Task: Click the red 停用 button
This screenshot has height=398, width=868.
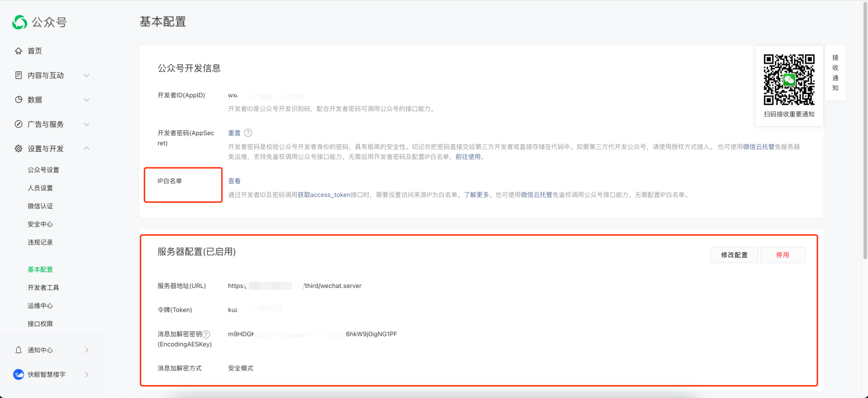Action: pyautogui.click(x=782, y=255)
